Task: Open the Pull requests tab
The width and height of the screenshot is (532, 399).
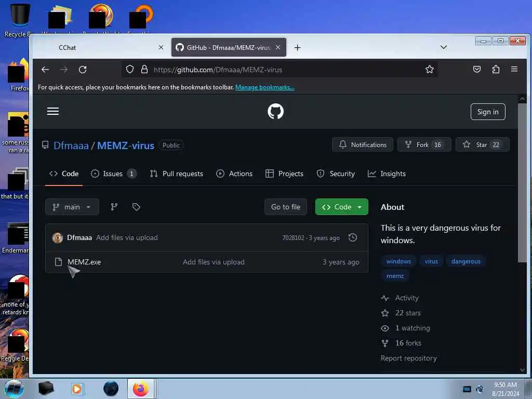Action: (x=177, y=174)
